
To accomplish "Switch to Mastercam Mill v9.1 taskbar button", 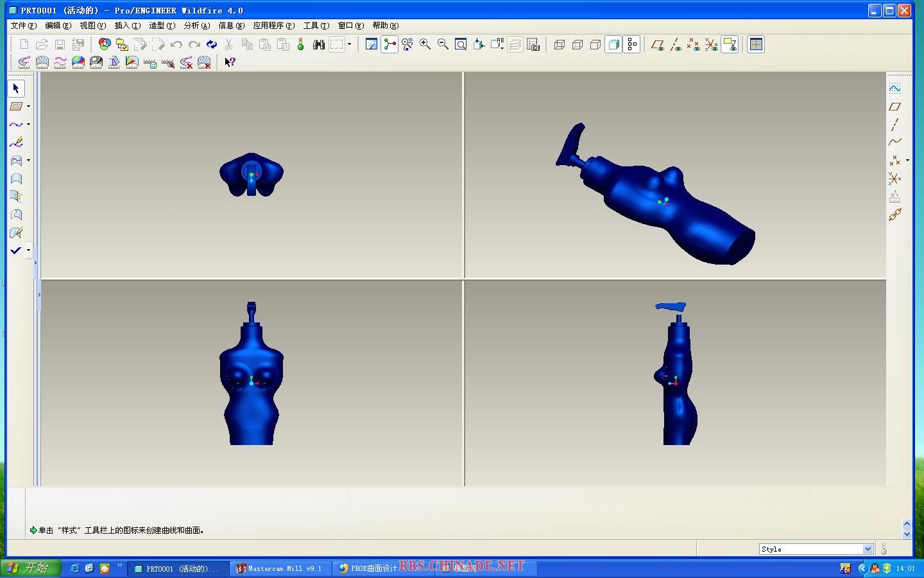I will pos(280,568).
